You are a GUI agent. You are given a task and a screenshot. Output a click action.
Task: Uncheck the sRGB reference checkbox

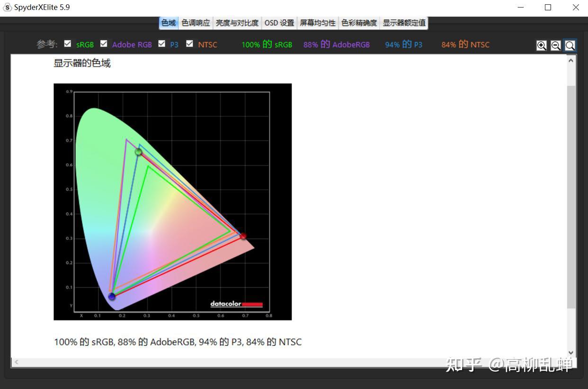(68, 44)
